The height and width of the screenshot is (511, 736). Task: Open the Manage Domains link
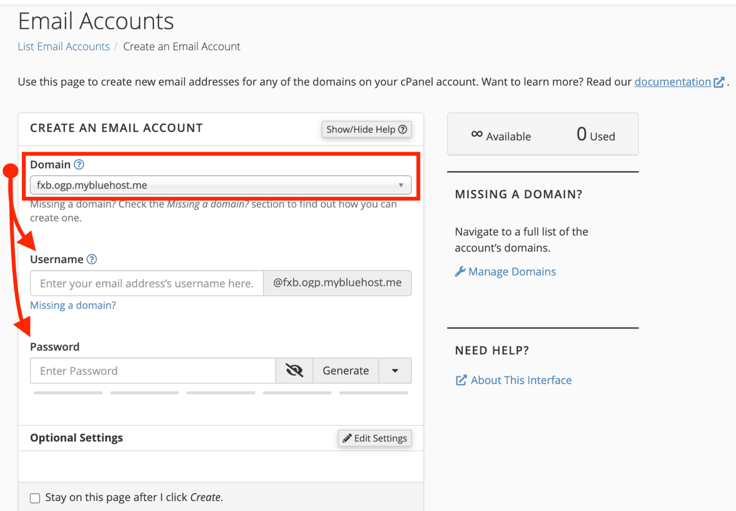(512, 272)
